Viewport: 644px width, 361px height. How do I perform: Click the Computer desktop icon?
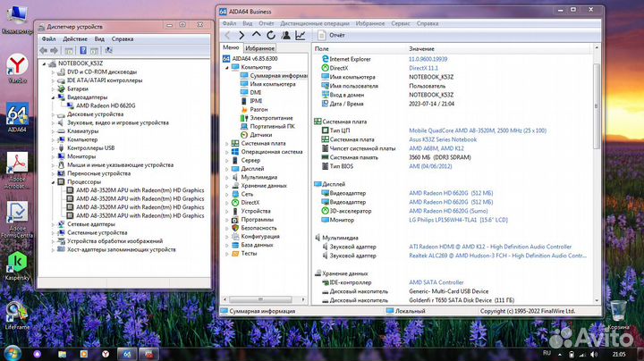[x=17, y=20]
